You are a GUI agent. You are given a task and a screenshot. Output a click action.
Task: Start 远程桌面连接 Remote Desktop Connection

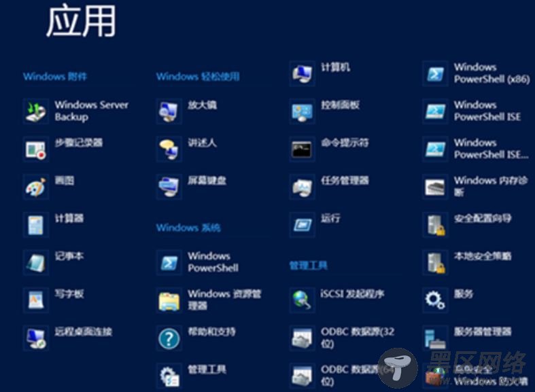click(67, 338)
